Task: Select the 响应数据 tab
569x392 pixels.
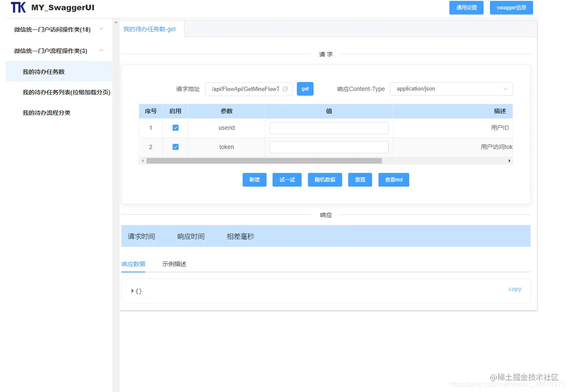Action: click(133, 264)
